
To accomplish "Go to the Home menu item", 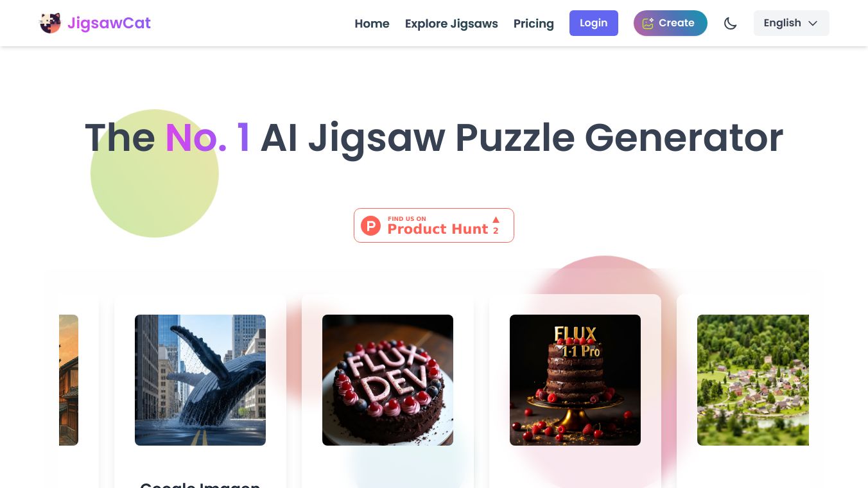I will (372, 23).
